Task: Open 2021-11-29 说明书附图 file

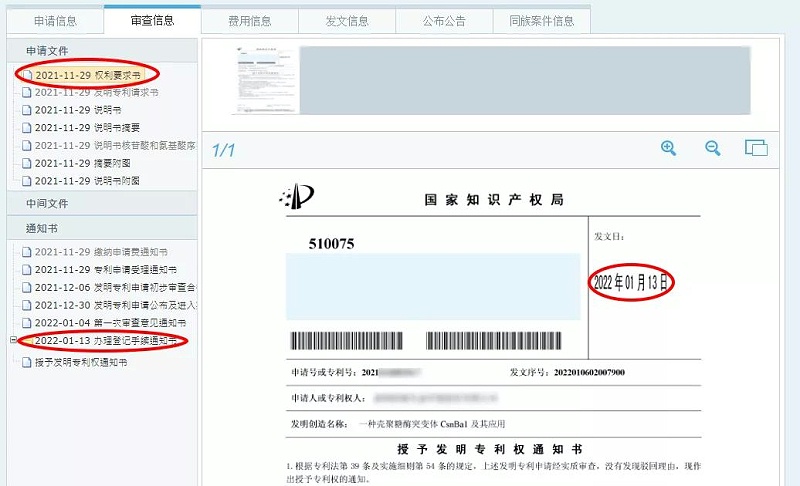Action: pos(87,181)
